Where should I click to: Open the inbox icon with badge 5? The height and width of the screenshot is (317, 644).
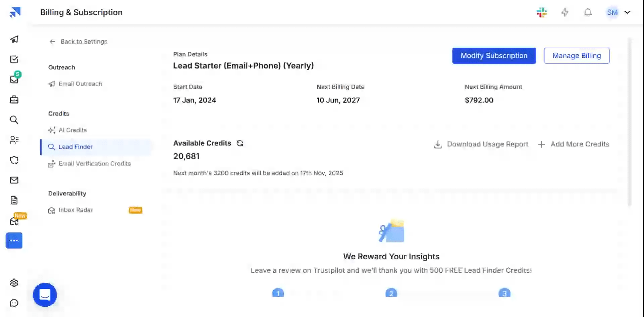pos(14,80)
